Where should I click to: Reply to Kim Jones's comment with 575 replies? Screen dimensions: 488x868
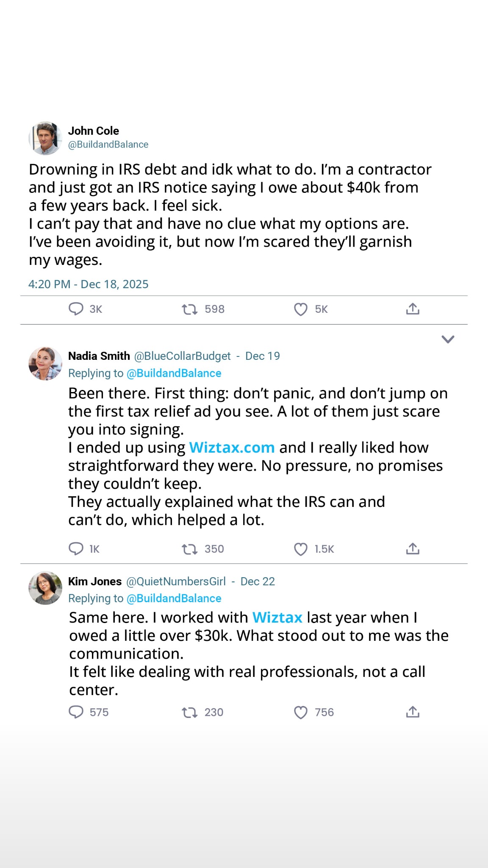click(x=76, y=712)
